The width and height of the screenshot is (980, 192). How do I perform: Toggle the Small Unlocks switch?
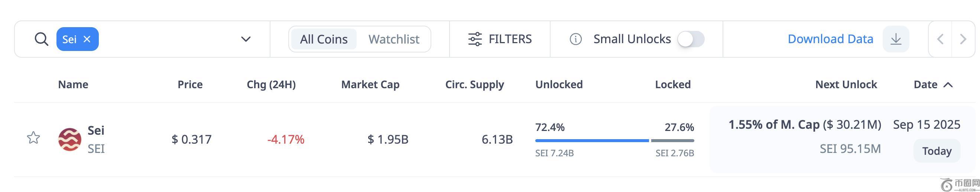point(691,39)
